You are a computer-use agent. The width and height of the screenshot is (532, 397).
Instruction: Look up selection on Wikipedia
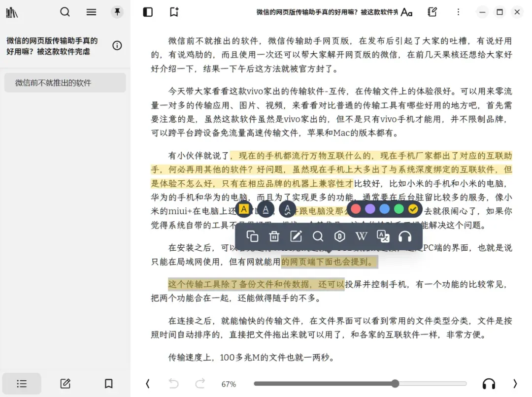click(362, 236)
